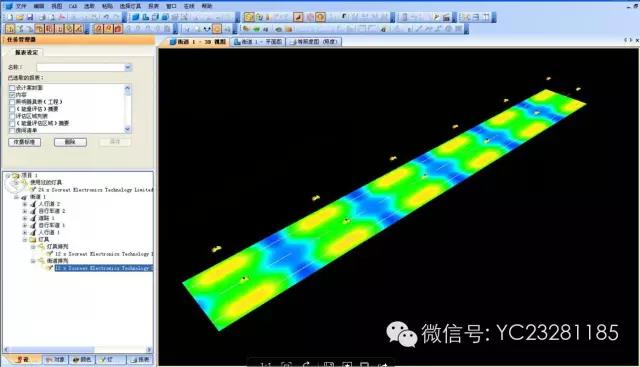Select the blue 3D view toolbar icon
Viewport: 640px width, 367px height.
coord(135,17)
